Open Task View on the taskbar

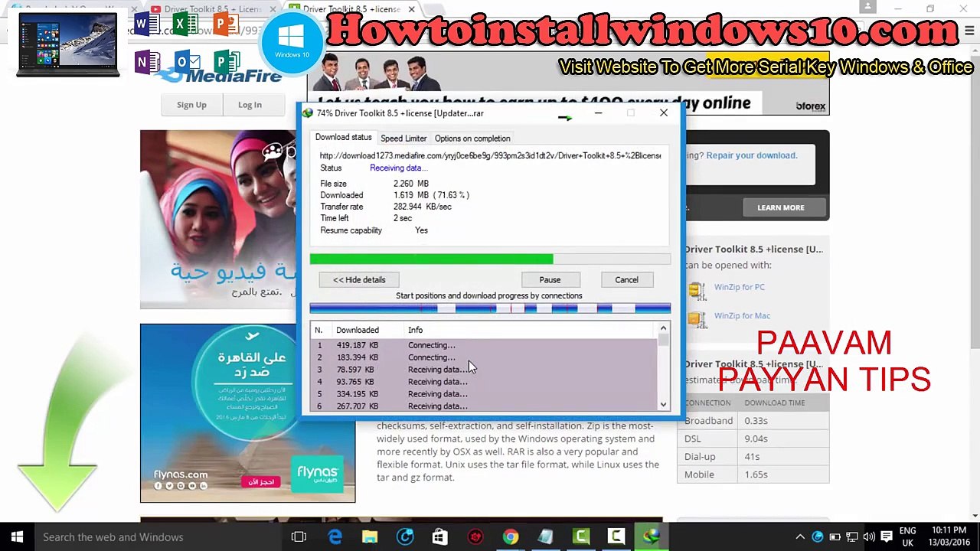[299, 537]
